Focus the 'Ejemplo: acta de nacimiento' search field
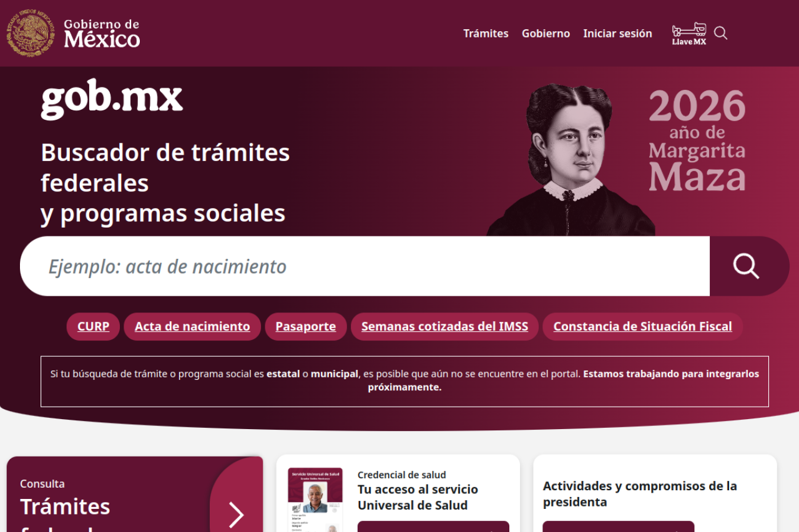This screenshot has width=799, height=532. pos(365,266)
